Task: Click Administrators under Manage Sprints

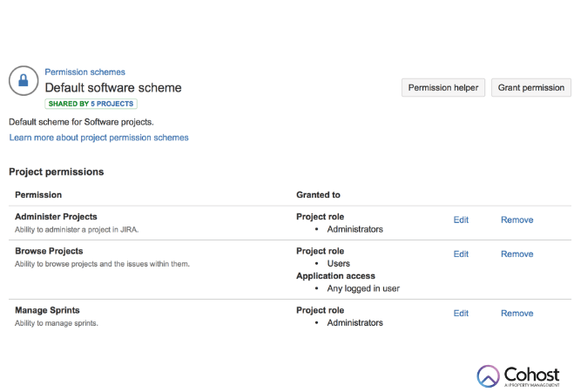Action: click(355, 323)
